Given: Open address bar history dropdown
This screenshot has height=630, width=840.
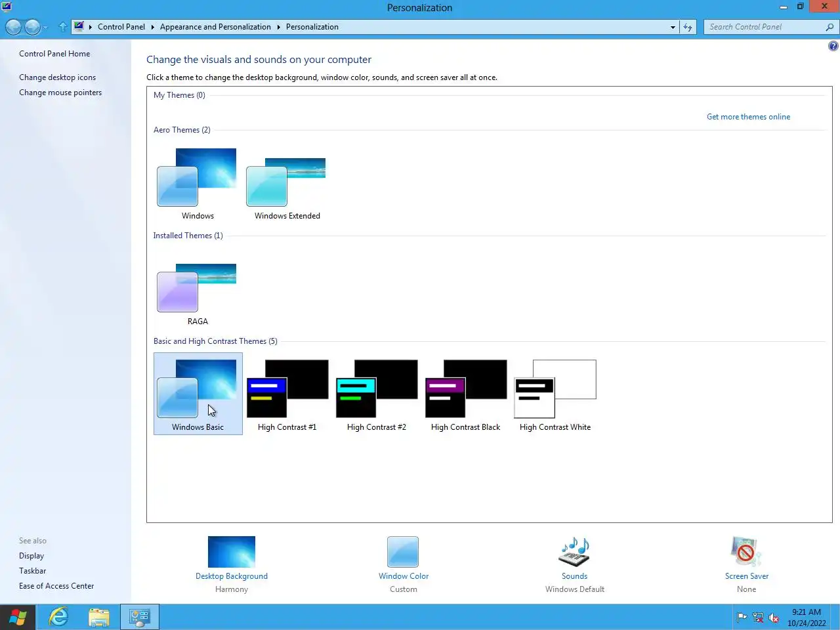Looking at the screenshot, I should tap(673, 27).
